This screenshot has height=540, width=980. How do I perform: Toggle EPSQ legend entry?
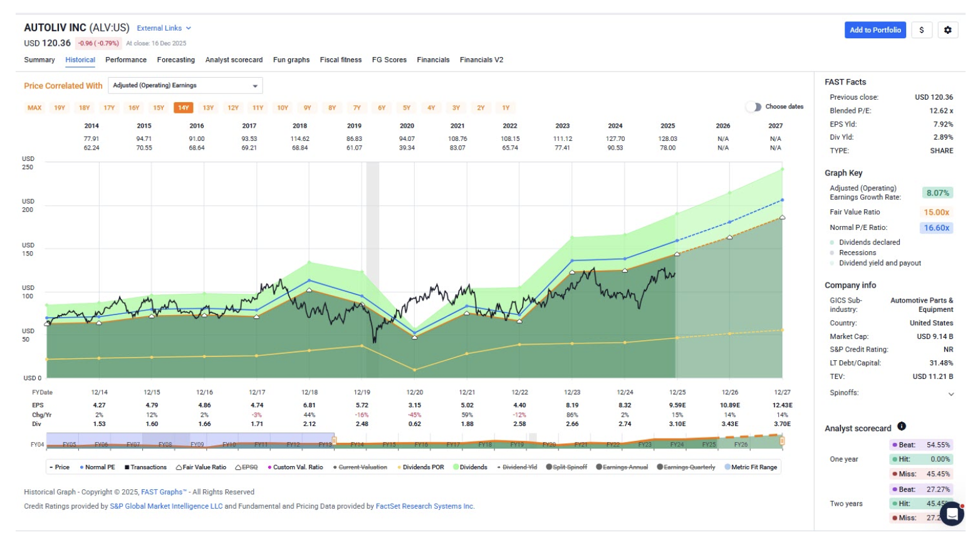(246, 467)
